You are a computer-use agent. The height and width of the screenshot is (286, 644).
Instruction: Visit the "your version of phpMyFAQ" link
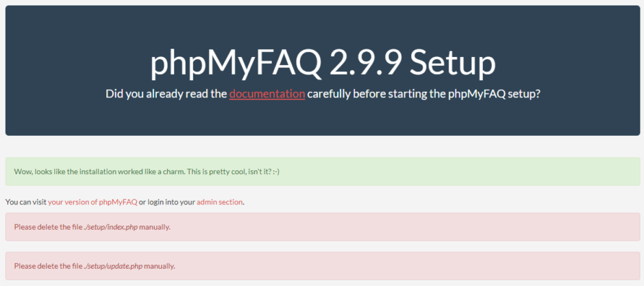92,202
